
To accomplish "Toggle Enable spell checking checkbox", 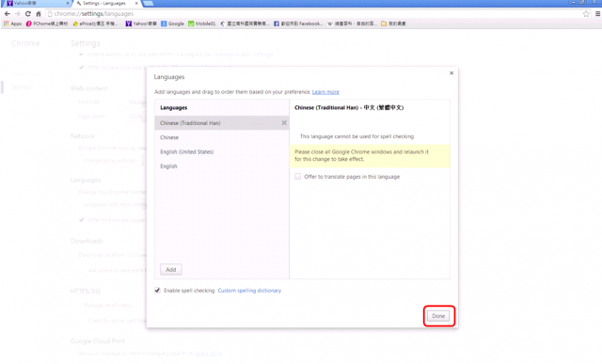I will 157,291.
